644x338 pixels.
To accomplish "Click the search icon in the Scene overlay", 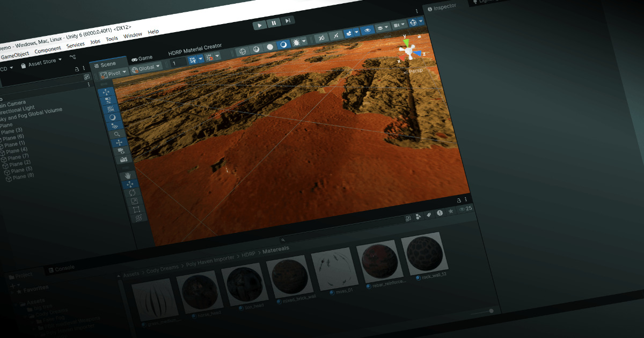I will click(118, 134).
